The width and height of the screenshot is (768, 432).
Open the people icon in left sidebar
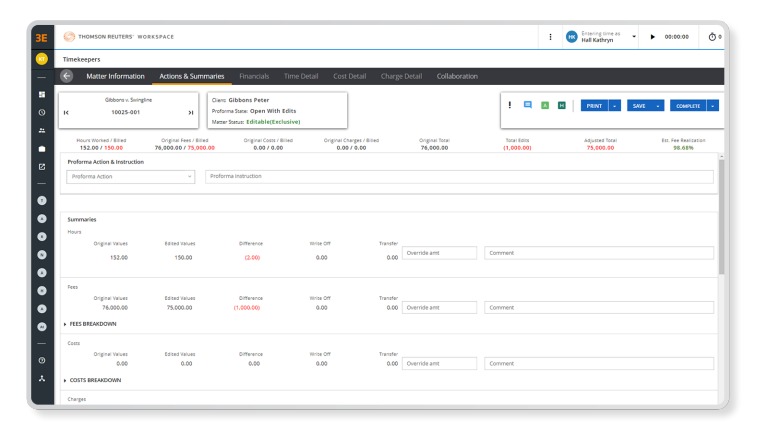click(42, 130)
